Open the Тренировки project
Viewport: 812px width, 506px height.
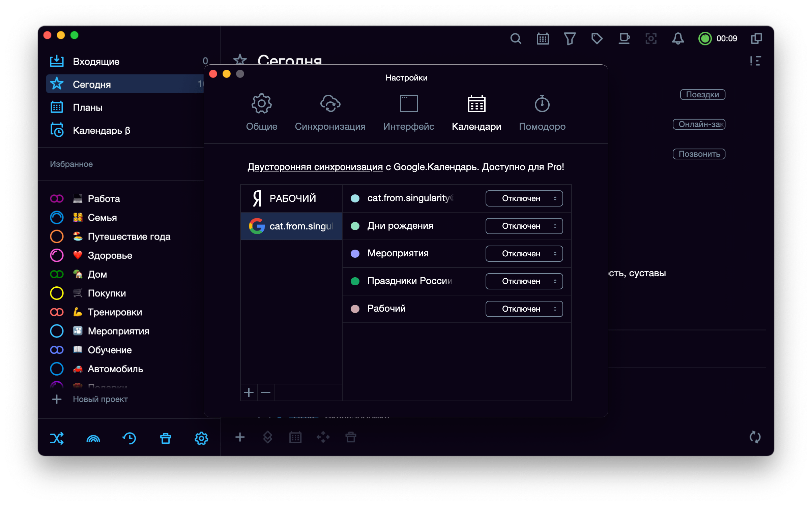(125, 312)
